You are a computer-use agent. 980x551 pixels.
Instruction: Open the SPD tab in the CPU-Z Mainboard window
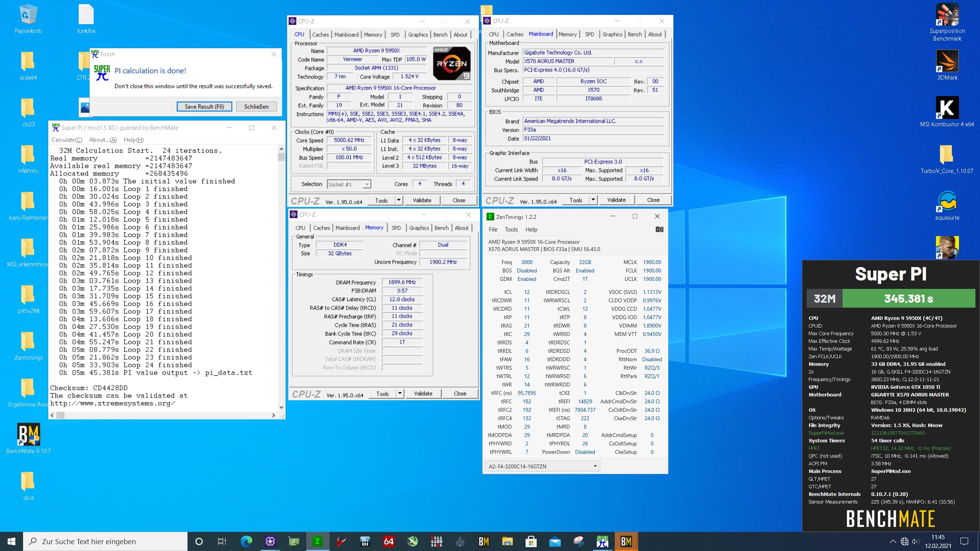(590, 34)
